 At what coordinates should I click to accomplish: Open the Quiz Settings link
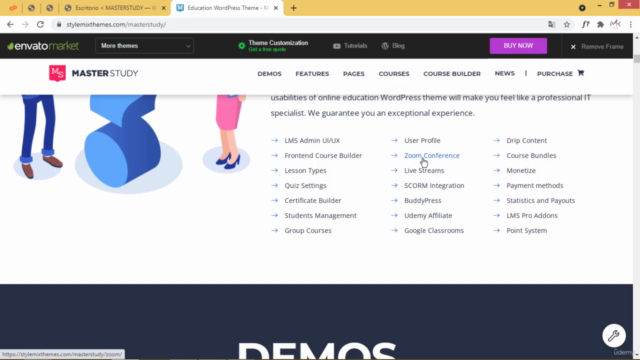pos(305,185)
